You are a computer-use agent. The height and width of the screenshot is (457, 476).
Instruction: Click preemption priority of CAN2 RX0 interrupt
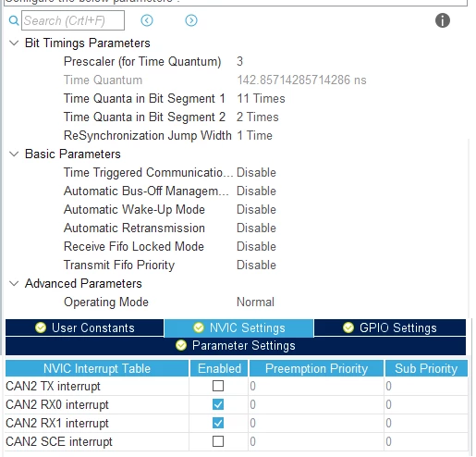[x=316, y=404]
